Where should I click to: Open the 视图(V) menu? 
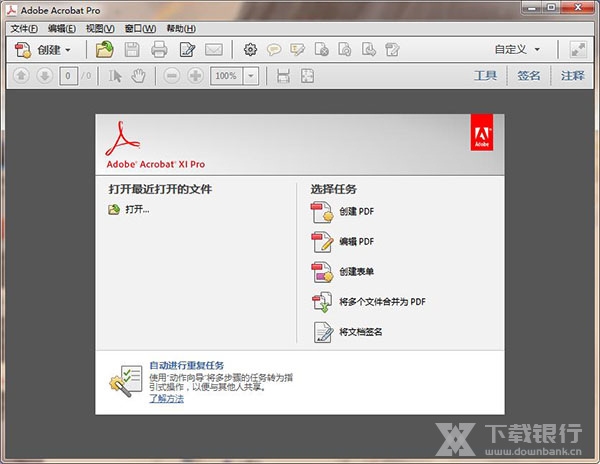[x=100, y=29]
